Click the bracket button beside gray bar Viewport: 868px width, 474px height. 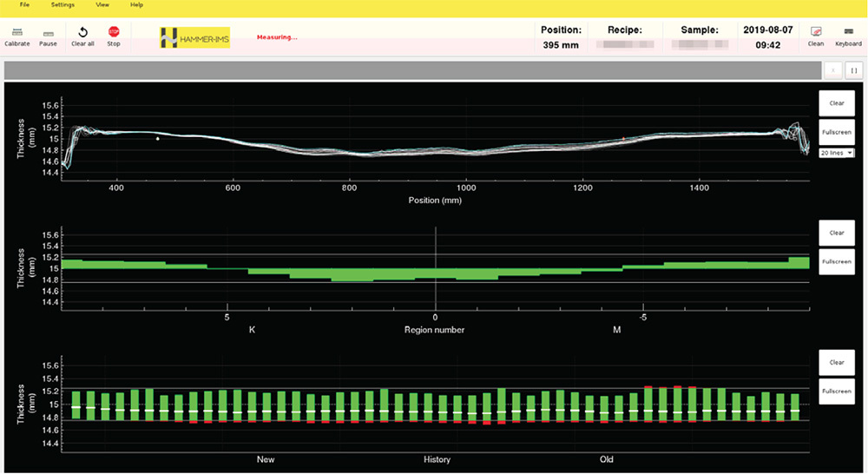tap(853, 70)
